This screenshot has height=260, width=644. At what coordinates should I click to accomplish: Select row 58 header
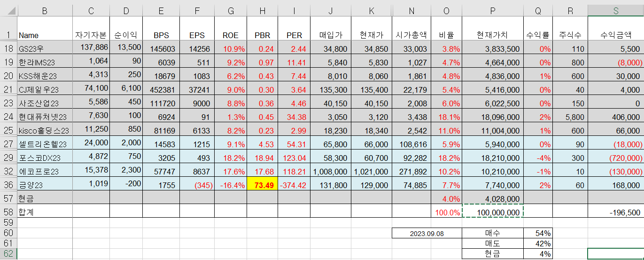[8, 212]
